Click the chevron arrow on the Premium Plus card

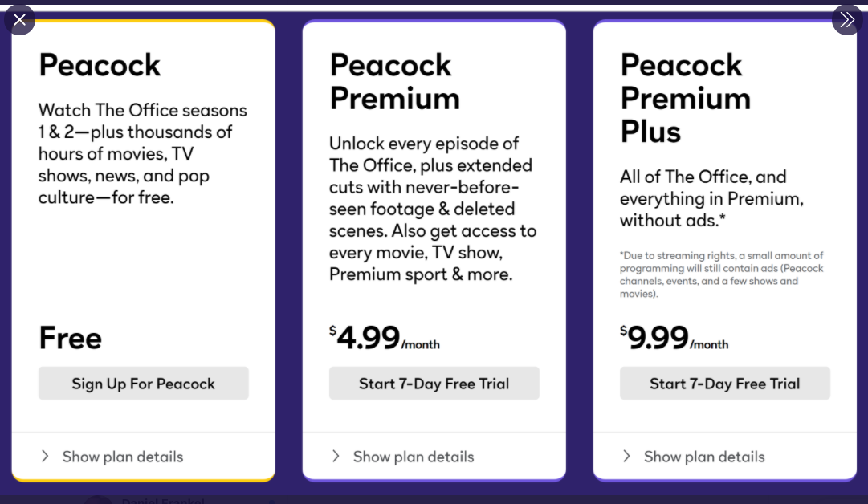pyautogui.click(x=626, y=457)
